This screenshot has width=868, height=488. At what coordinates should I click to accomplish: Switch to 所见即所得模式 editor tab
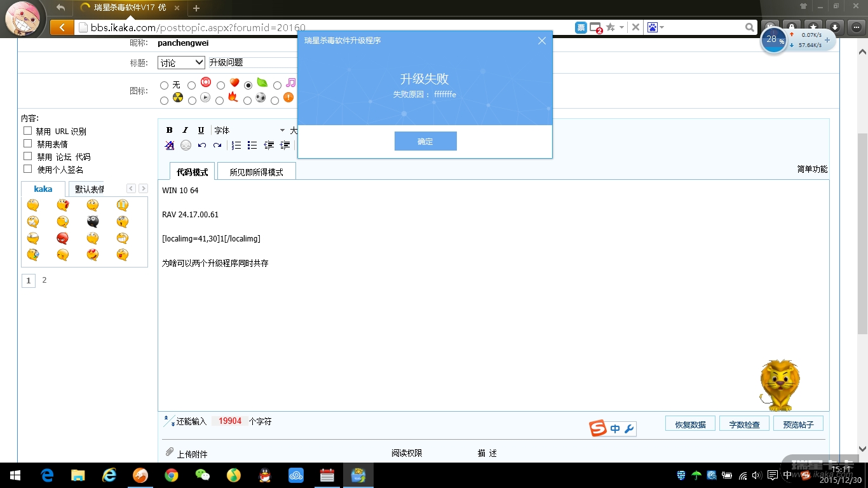click(x=256, y=172)
